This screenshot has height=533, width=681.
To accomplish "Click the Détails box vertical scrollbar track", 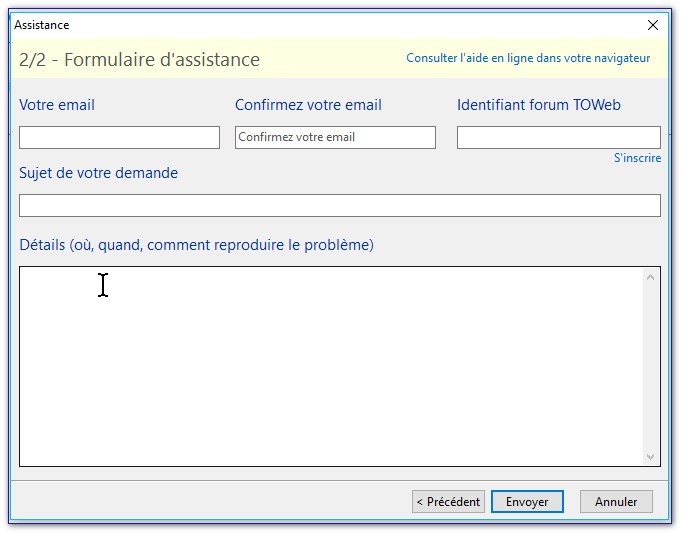I will coord(651,366).
